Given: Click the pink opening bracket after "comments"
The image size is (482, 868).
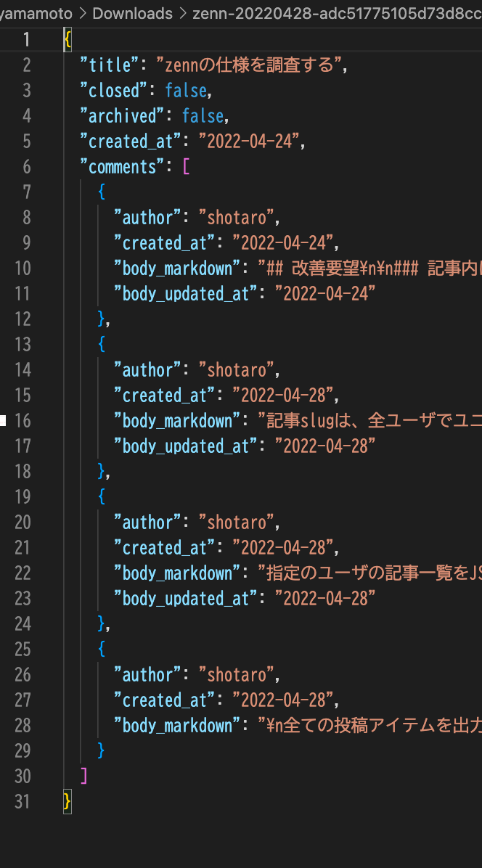Looking at the screenshot, I should click(x=186, y=167).
